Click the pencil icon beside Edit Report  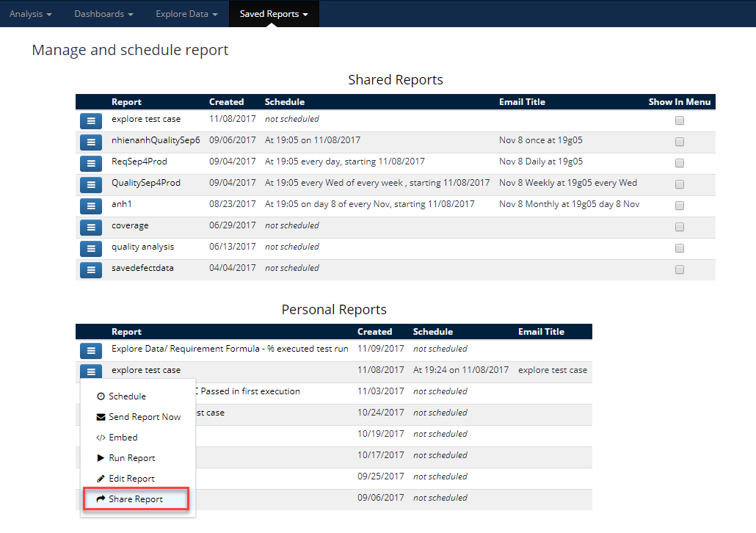101,479
